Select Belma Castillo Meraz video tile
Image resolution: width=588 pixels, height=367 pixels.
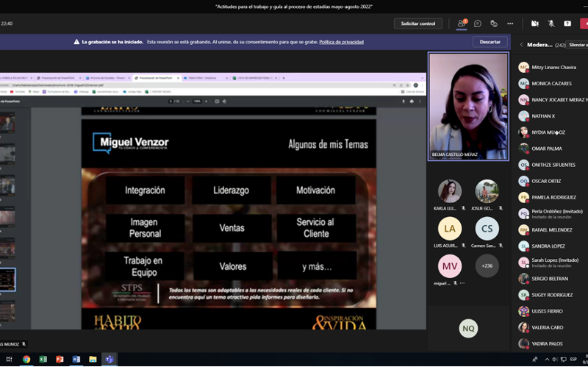[468, 107]
